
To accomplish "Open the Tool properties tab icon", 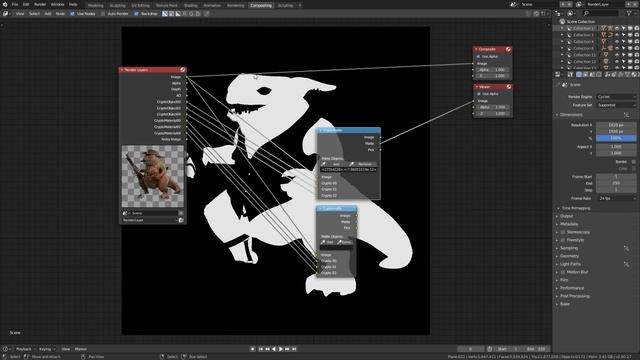I will 570,74.
